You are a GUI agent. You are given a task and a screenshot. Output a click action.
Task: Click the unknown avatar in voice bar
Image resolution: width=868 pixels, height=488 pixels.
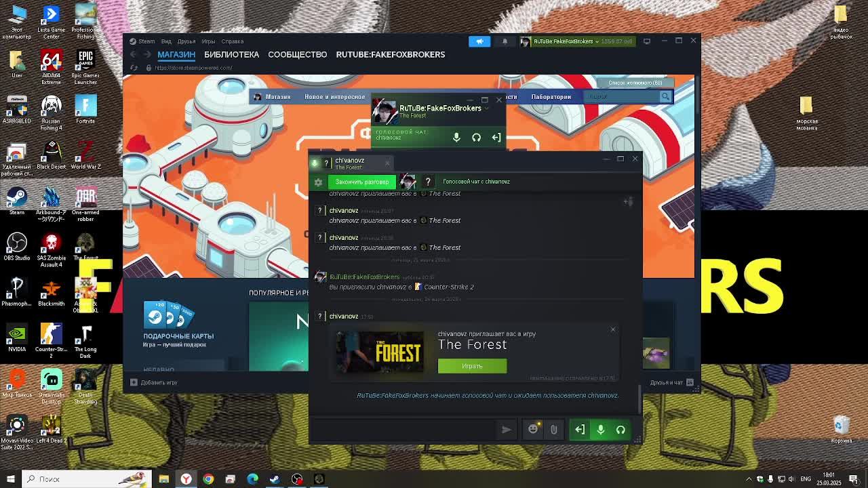pos(428,182)
